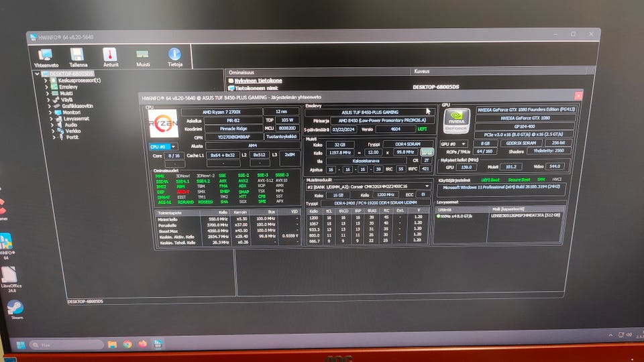
Task: Open the Yhteenveto summary toolbar icon
Action: pos(46,58)
